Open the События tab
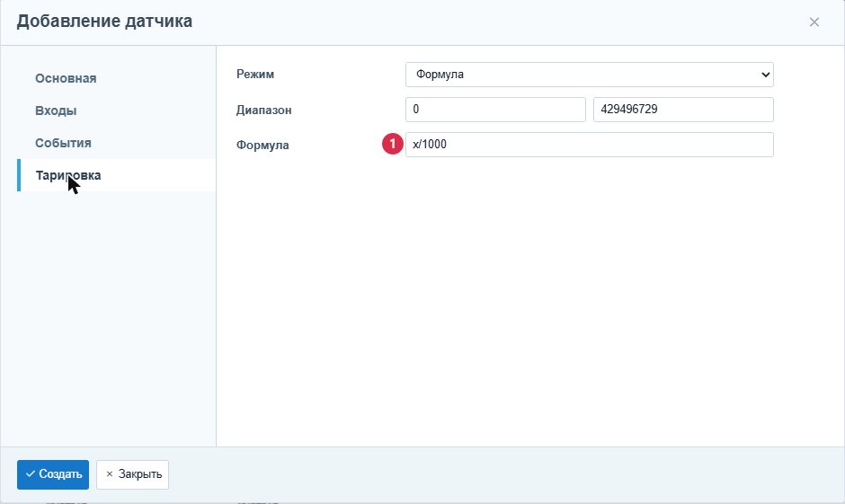The width and height of the screenshot is (845, 504). 63,143
